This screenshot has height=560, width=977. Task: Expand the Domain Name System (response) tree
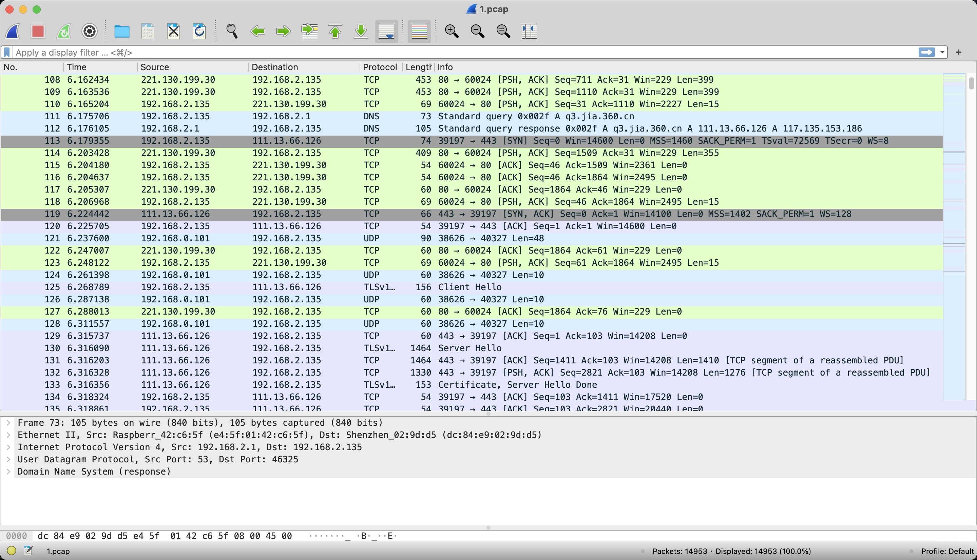(8, 472)
